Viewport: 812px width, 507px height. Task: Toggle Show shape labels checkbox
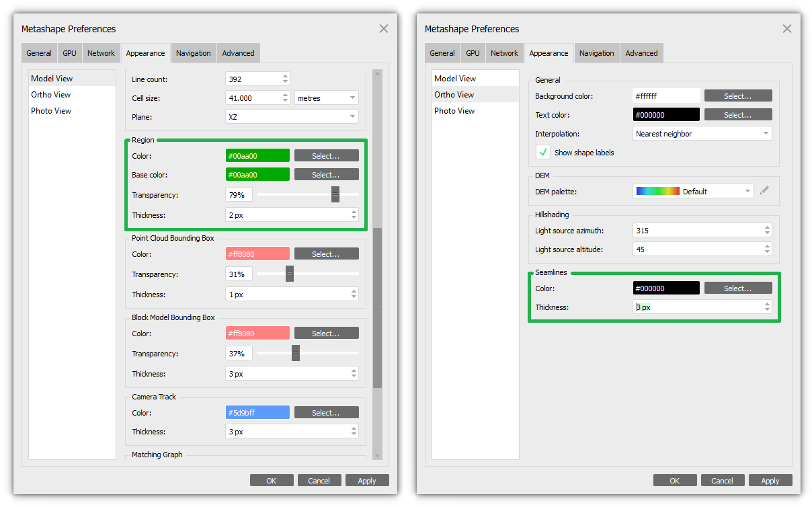pos(543,153)
